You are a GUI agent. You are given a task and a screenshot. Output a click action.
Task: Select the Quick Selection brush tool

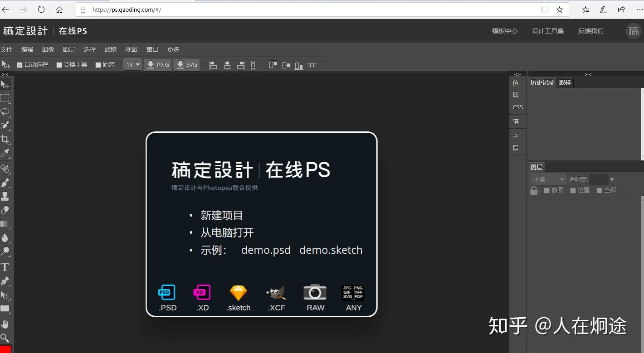coord(5,126)
